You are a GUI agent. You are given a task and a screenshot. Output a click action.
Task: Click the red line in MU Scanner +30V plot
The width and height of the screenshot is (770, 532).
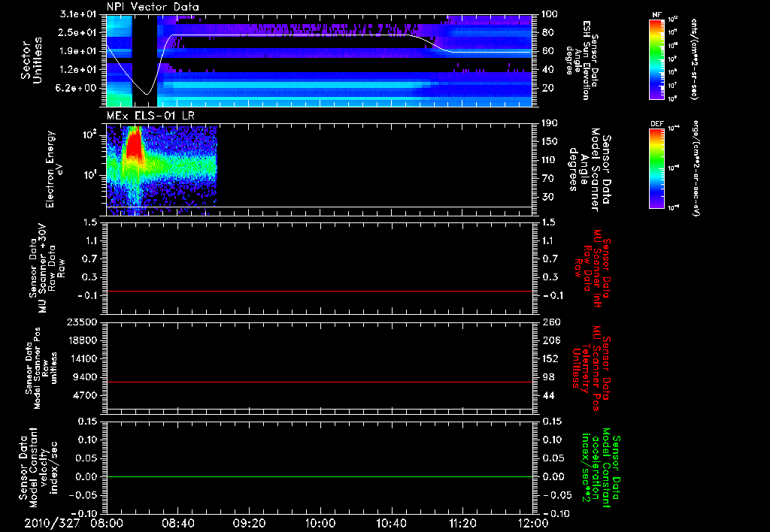click(320, 291)
